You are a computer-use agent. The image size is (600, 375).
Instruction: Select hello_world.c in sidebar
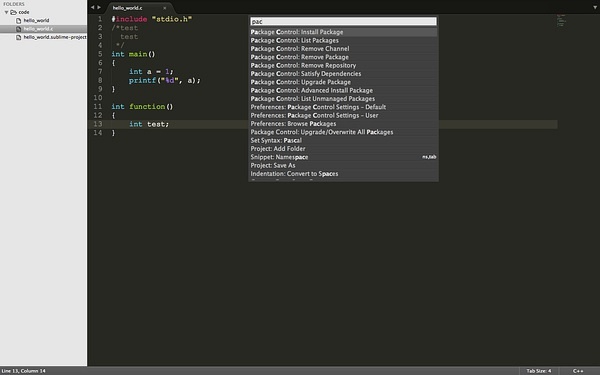click(x=38, y=29)
